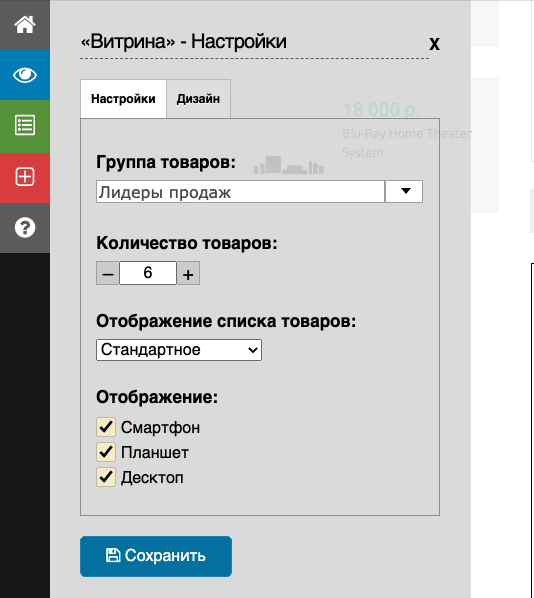
Task: Save settings with the Сохранить button
Action: tap(156, 556)
